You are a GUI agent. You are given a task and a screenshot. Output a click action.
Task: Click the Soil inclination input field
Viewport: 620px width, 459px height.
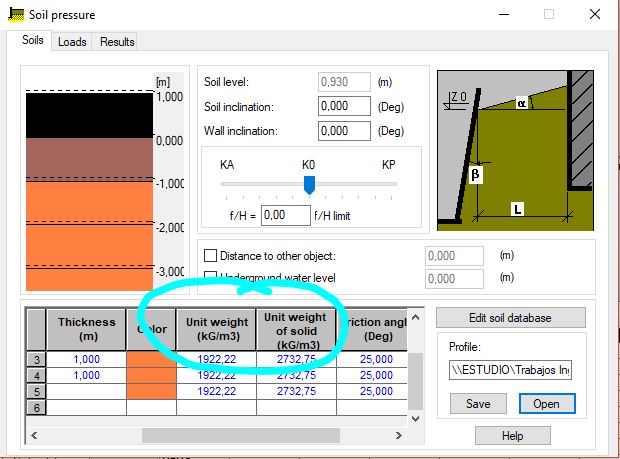[x=344, y=106]
